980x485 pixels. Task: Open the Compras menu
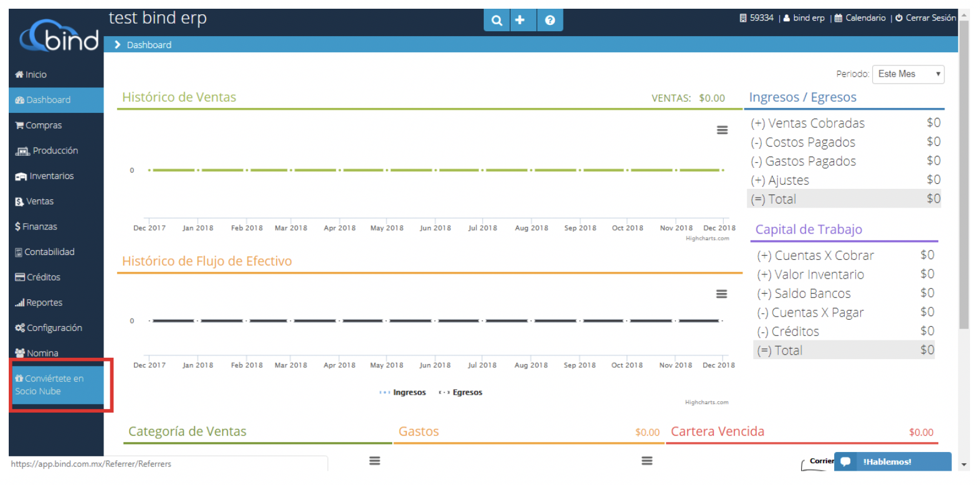click(x=56, y=125)
